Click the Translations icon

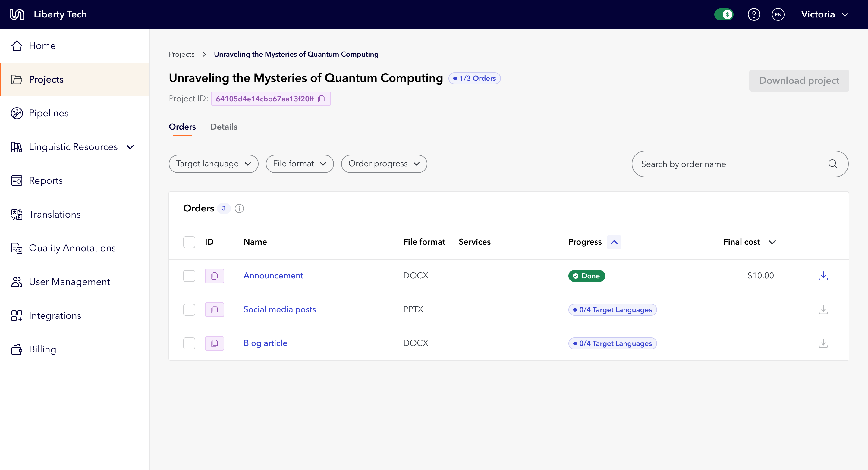pyautogui.click(x=17, y=214)
